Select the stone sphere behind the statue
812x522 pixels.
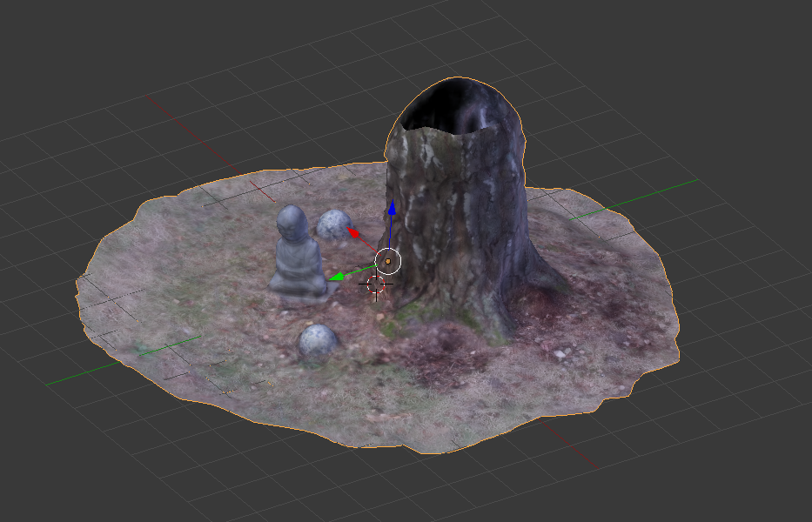point(332,225)
